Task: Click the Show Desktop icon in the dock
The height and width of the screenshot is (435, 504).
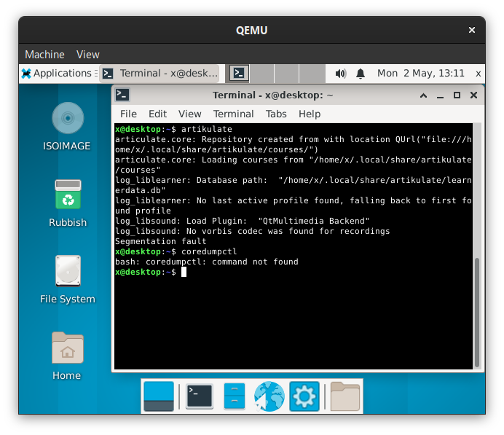Action: click(159, 396)
